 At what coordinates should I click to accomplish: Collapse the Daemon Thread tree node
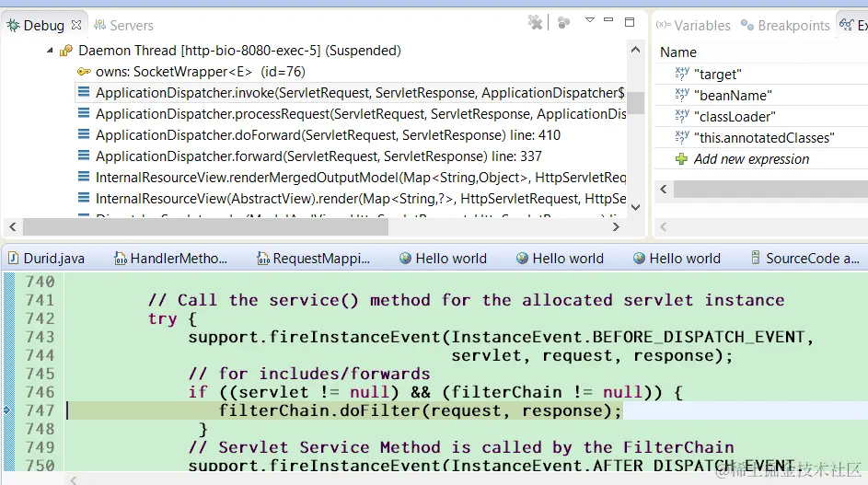coord(50,51)
